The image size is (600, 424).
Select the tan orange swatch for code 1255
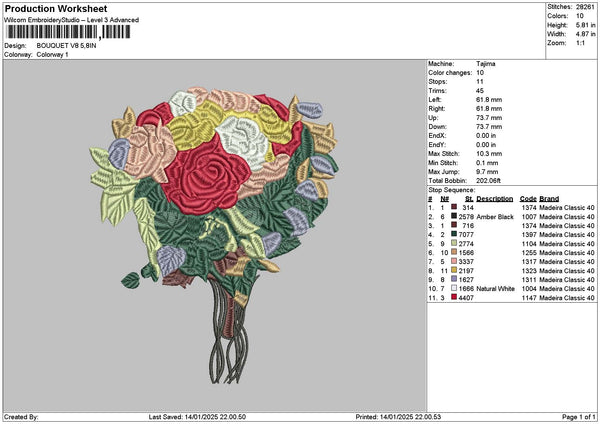(454, 252)
